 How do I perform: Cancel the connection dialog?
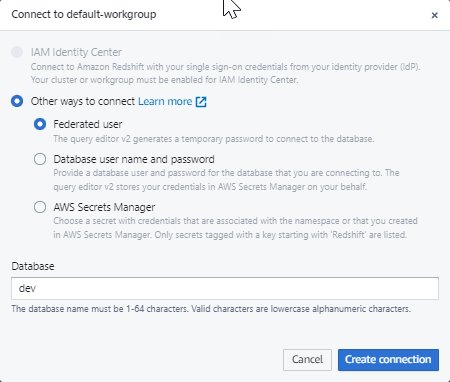tap(307, 360)
